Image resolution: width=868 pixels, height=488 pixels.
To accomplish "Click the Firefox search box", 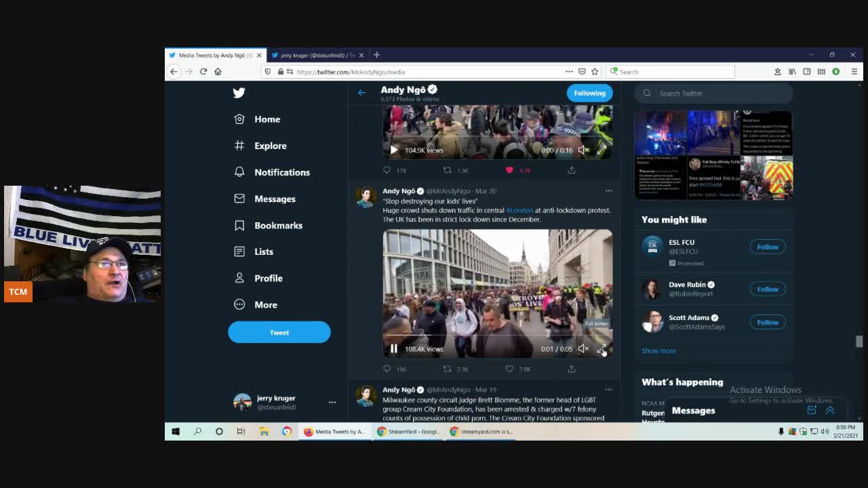I will pyautogui.click(x=670, y=72).
